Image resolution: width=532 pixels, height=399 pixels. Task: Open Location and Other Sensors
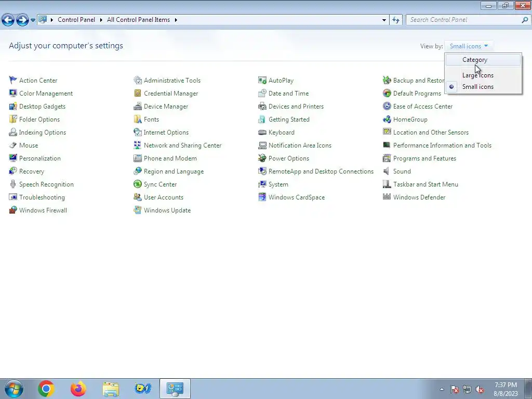[431, 132]
